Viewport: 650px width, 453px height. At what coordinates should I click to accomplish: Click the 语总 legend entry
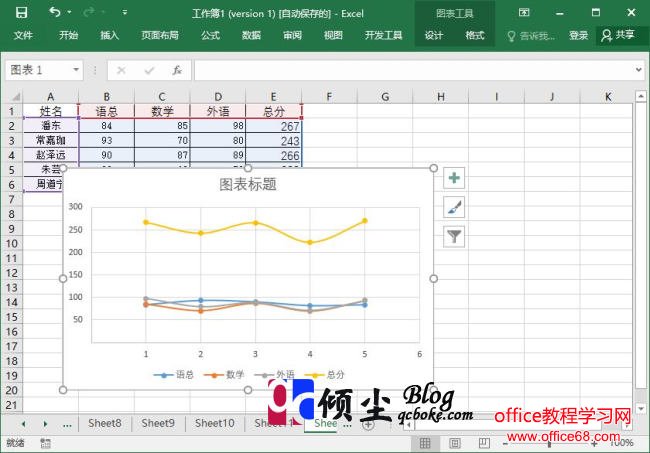tap(174, 375)
